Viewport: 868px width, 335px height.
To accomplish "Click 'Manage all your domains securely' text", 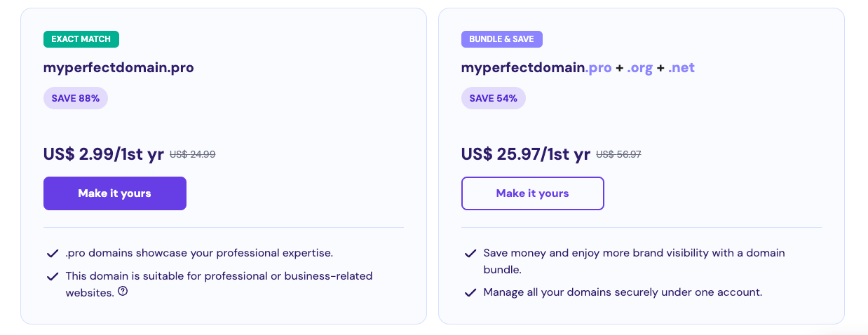I will pyautogui.click(x=622, y=292).
